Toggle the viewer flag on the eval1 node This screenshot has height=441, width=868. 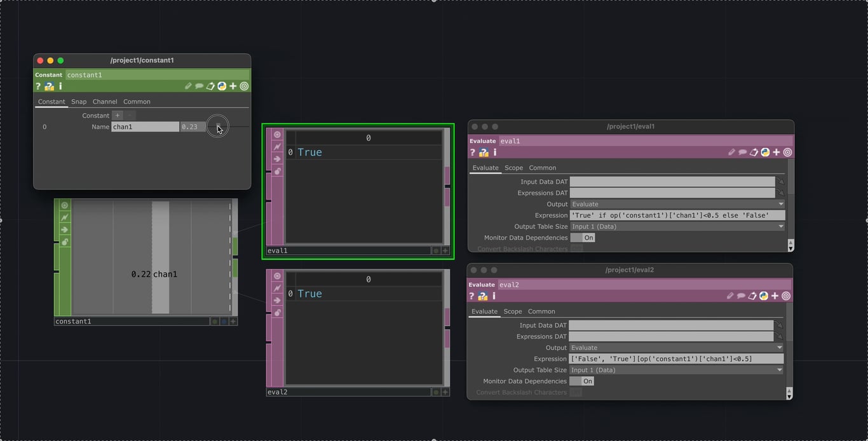click(x=276, y=134)
